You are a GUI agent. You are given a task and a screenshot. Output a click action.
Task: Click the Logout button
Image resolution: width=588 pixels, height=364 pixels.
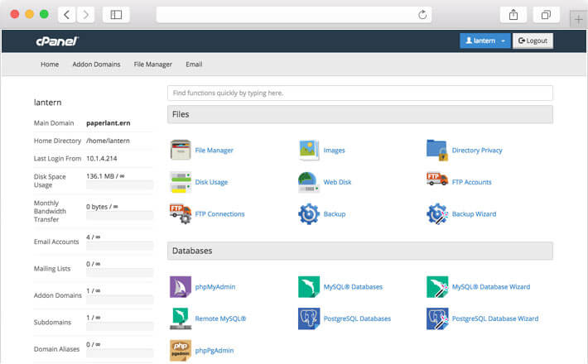click(x=533, y=41)
